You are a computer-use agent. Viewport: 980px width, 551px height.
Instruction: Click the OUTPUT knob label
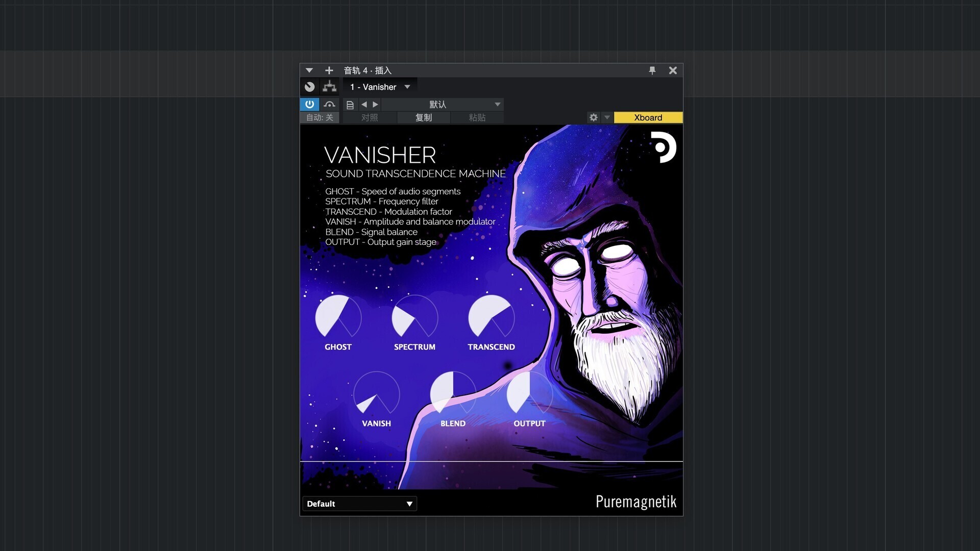529,423
